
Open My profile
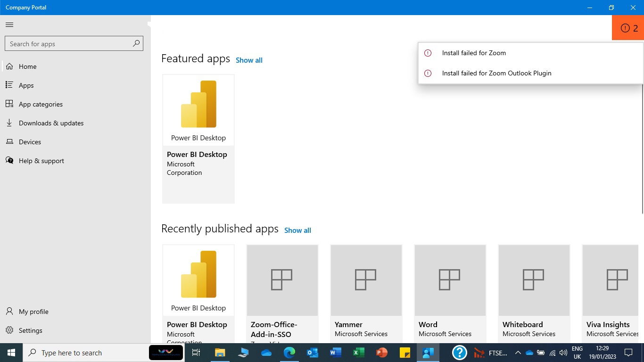tap(75, 312)
